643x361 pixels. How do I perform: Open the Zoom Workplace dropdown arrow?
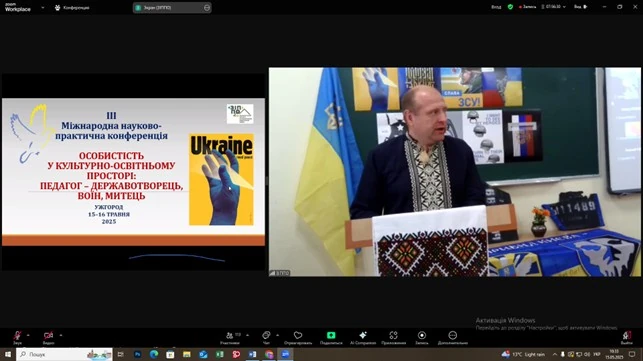click(x=43, y=7)
